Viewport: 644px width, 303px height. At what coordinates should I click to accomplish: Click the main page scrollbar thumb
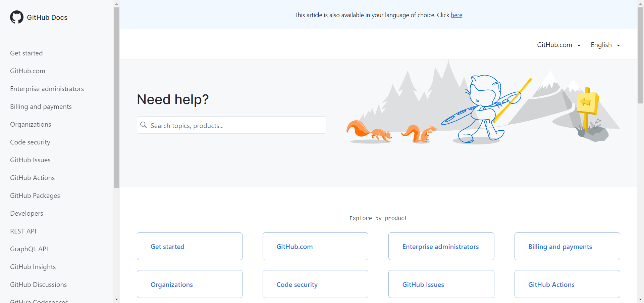(640, 55)
